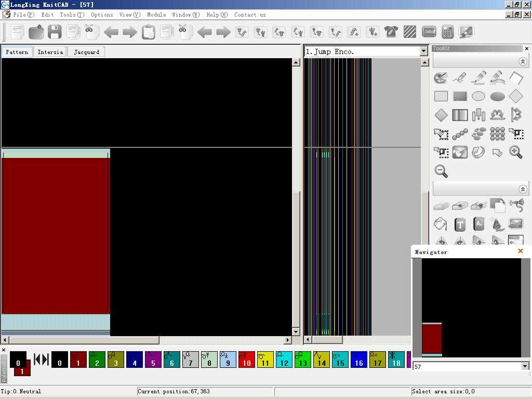Viewport: 532px width, 399px height.
Task: Pick purple color swatch 5
Action: 153,360
